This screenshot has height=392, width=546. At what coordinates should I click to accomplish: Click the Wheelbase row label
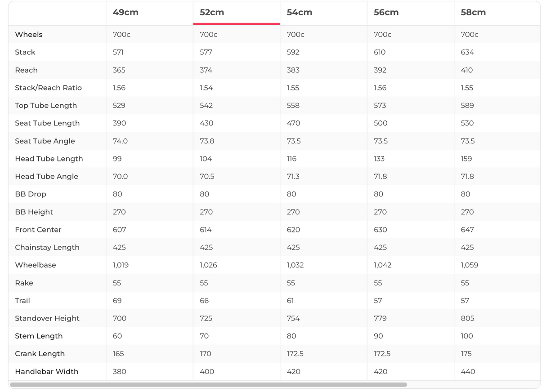pyautogui.click(x=36, y=265)
